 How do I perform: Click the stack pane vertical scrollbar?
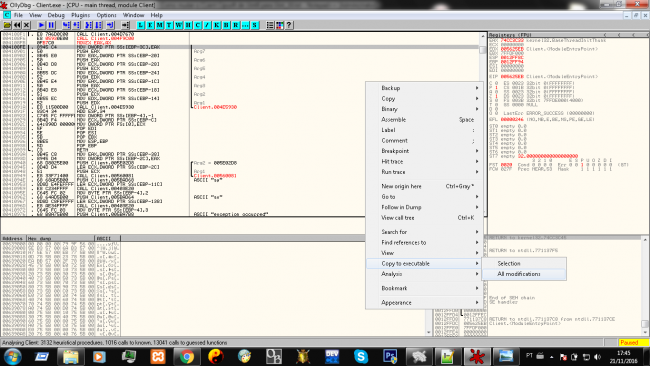coord(645,286)
